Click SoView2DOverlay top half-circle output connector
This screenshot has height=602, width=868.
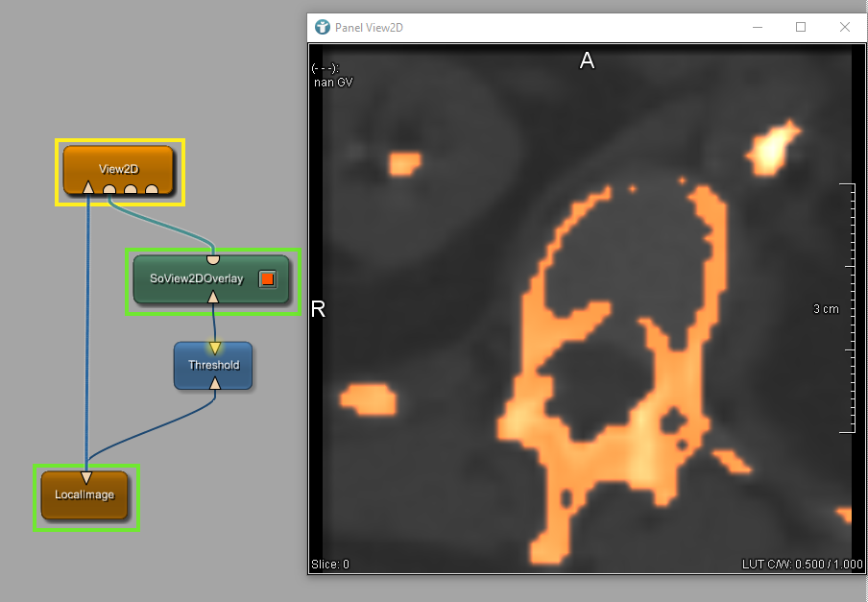click(x=213, y=259)
